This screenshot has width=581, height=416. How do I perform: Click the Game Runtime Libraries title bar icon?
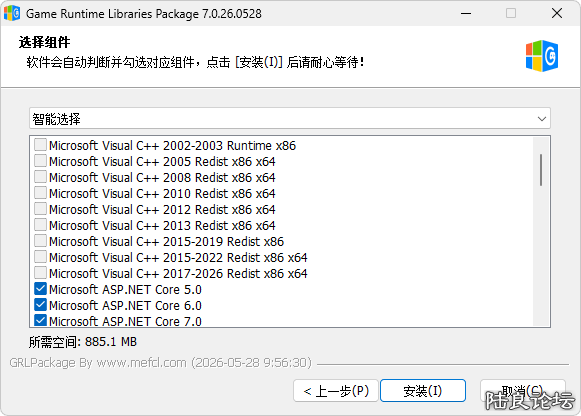[x=12, y=13]
